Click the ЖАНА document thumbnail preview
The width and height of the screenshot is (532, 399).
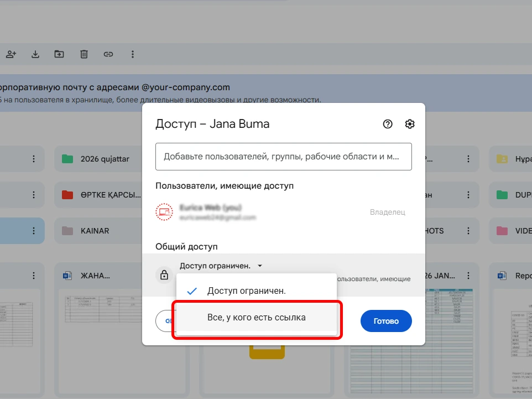101,340
